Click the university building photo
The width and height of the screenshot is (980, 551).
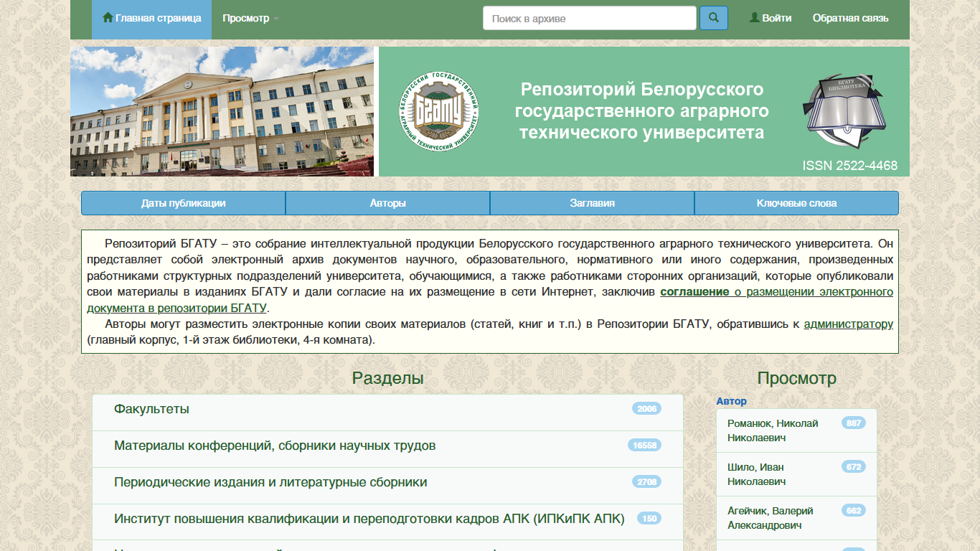coord(222,111)
